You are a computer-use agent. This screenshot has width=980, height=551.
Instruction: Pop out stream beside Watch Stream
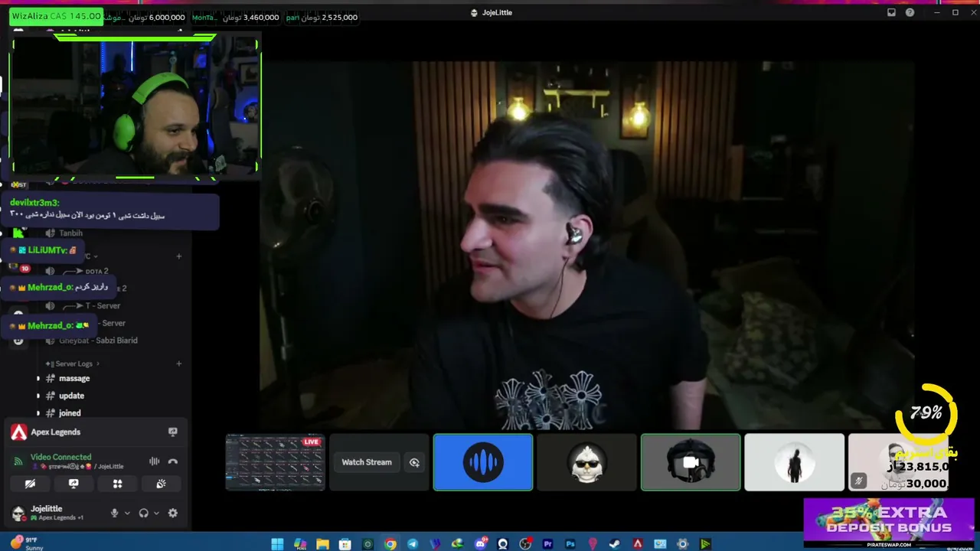tap(414, 462)
